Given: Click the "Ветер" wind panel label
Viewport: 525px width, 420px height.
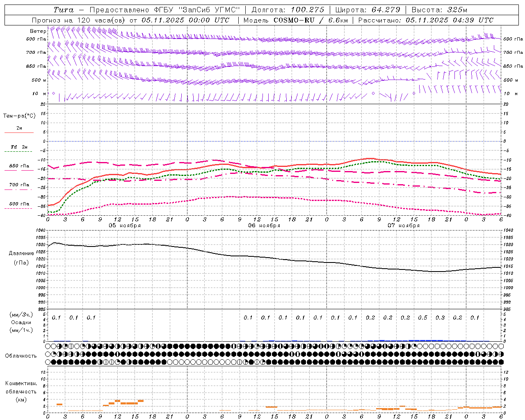Looking at the screenshot, I should click(x=38, y=31).
